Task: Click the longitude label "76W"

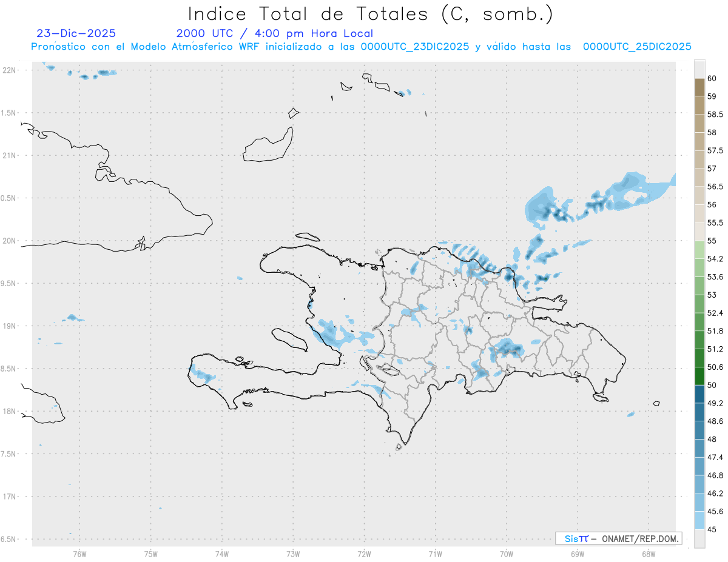Action: click(79, 554)
